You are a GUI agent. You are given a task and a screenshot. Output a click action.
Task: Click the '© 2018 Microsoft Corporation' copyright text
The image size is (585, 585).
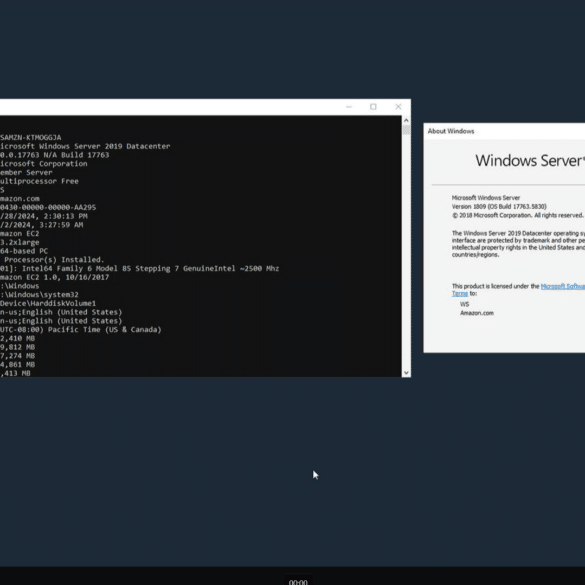click(517, 216)
